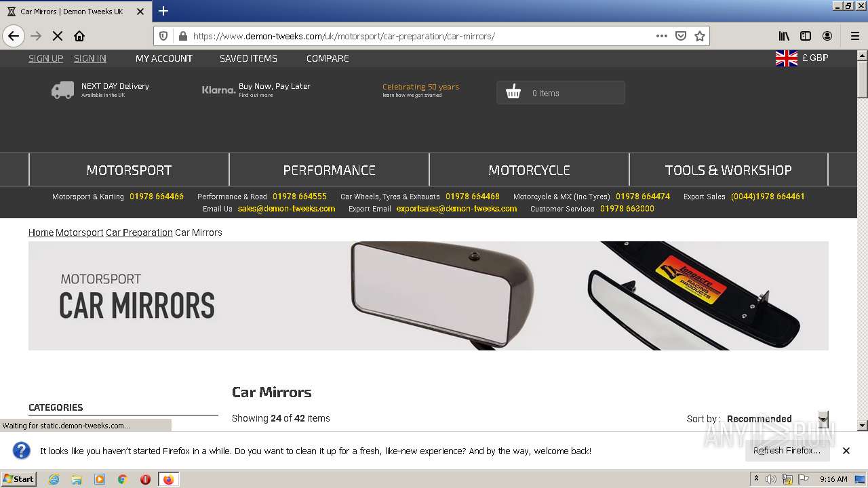Click Firefox icon in taskbar
This screenshot has height=488, width=868.
[x=168, y=479]
